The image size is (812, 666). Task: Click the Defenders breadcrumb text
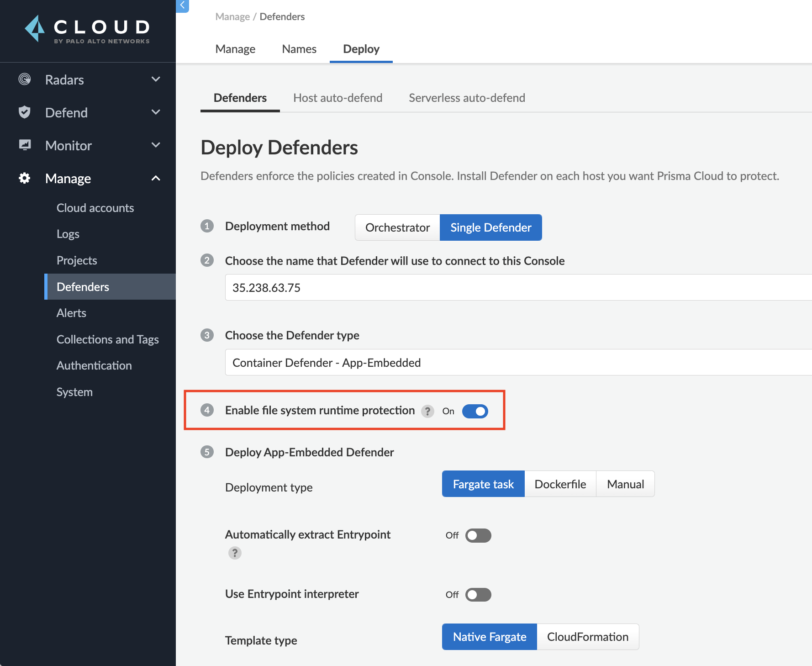point(282,17)
